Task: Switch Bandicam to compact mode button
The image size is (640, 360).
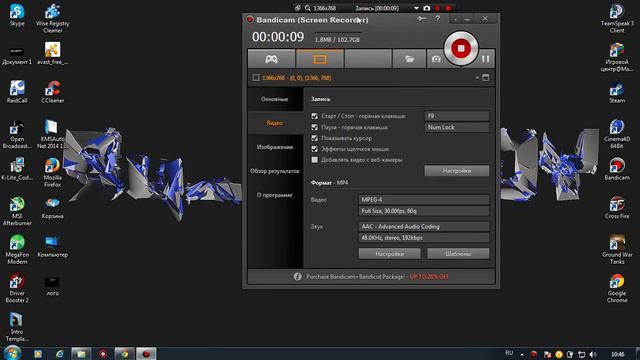Action: coord(456,19)
